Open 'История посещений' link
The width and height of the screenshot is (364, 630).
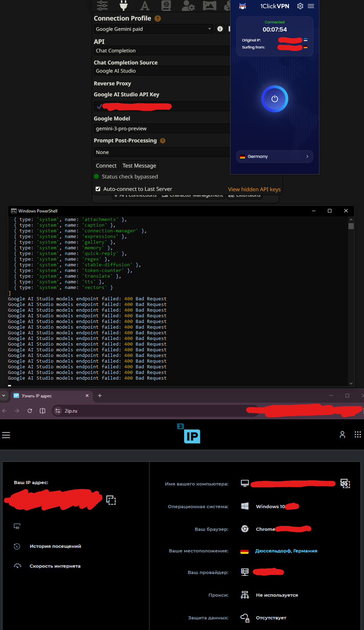click(55, 546)
